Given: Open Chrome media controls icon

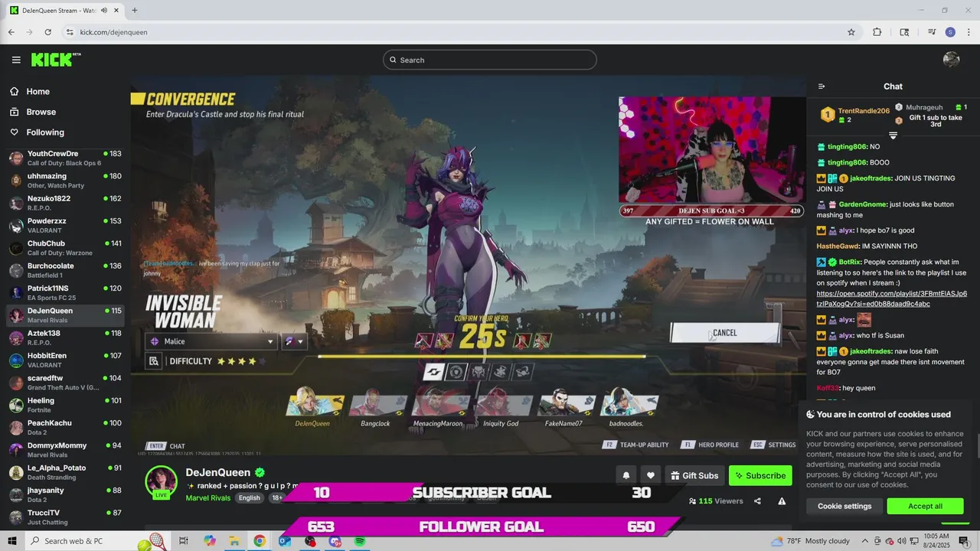Looking at the screenshot, I should click(932, 32).
